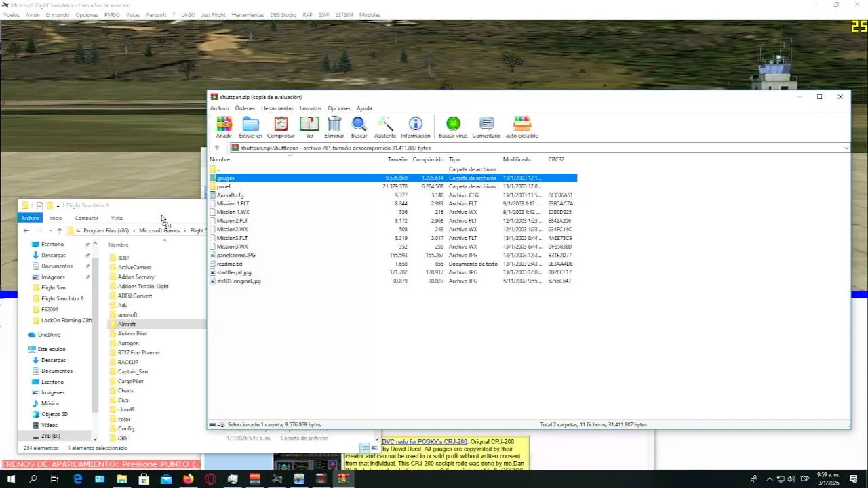
Task: Open the Favoritos menu in WinRAR
Action: point(310,108)
